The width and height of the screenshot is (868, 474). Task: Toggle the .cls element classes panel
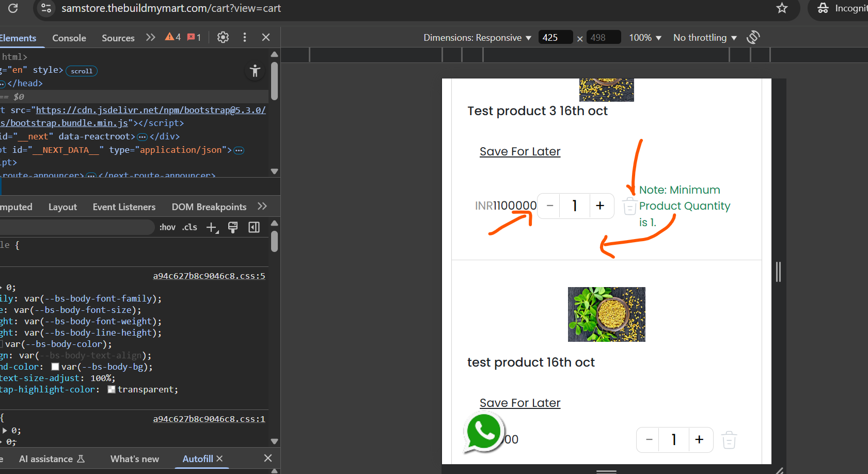190,227
